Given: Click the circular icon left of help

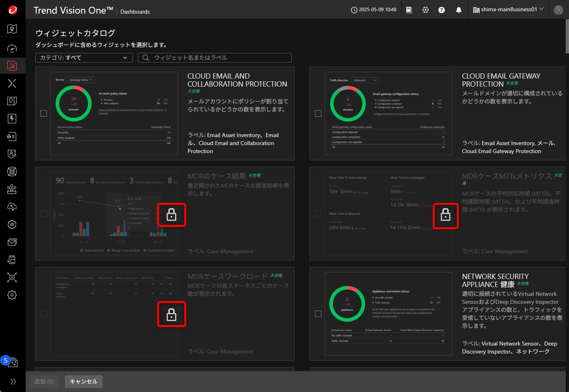Looking at the screenshot, I should click(426, 10).
